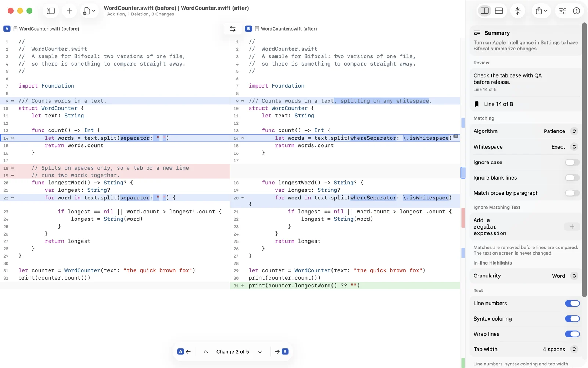Open the review note about tab case
The height and width of the screenshot is (368, 588).
(526, 83)
